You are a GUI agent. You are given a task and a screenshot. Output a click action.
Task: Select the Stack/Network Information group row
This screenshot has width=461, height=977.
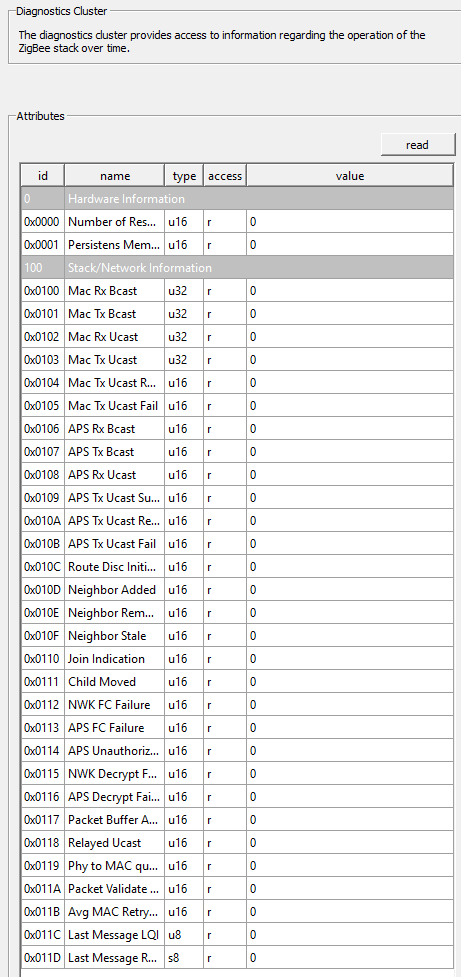coord(237,268)
